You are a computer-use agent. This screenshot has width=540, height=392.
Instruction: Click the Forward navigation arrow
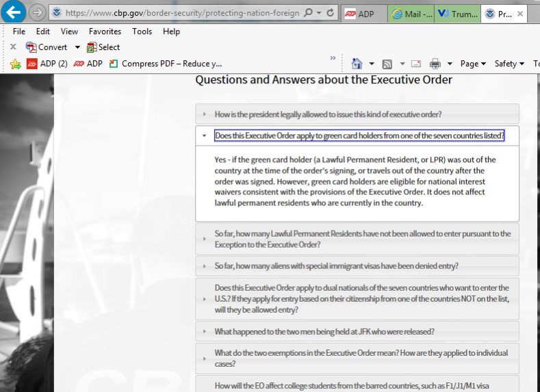[37, 12]
